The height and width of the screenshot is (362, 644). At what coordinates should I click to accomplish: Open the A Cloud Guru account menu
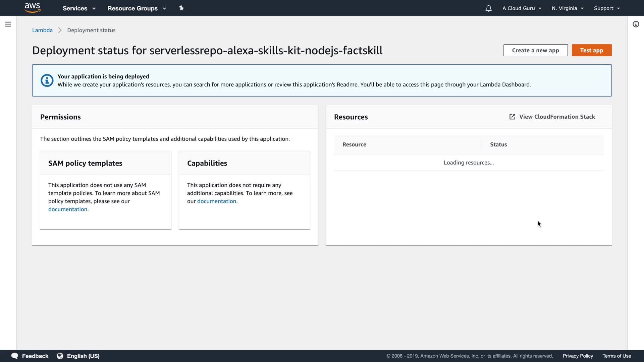tap(522, 8)
